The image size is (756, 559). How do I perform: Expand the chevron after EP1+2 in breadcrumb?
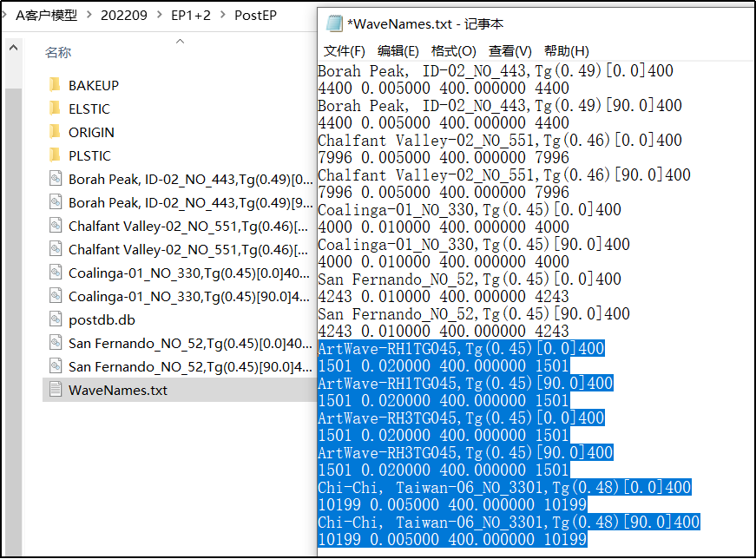click(223, 15)
